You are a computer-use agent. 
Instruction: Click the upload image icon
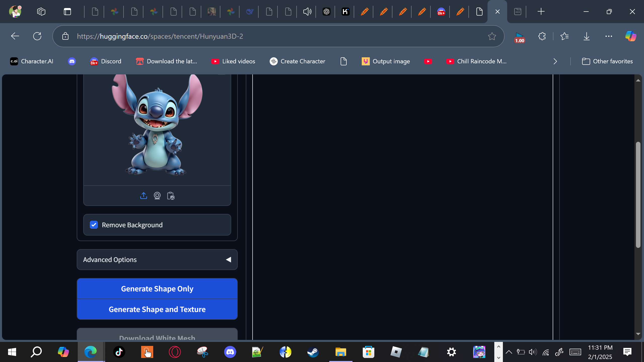pyautogui.click(x=143, y=196)
